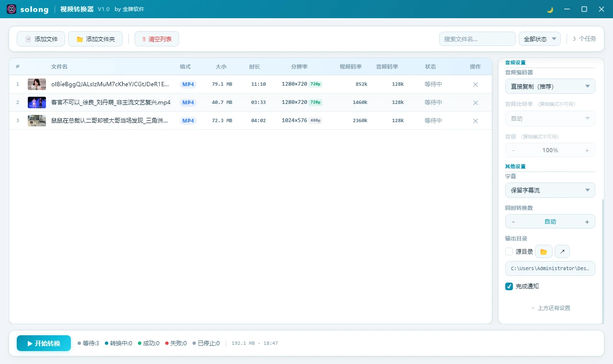613x364 pixels.
Task: Click plus to increase 同时转换数
Action: point(587,221)
